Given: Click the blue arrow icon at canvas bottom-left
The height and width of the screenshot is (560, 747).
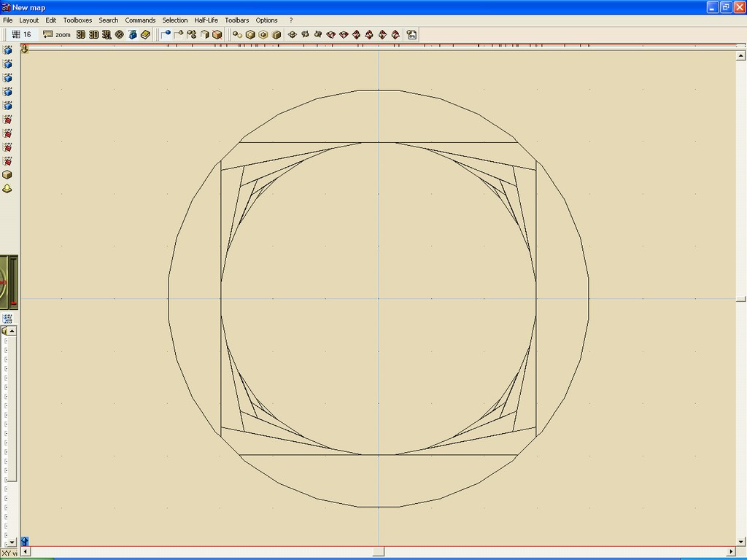Looking at the screenshot, I should [x=25, y=541].
